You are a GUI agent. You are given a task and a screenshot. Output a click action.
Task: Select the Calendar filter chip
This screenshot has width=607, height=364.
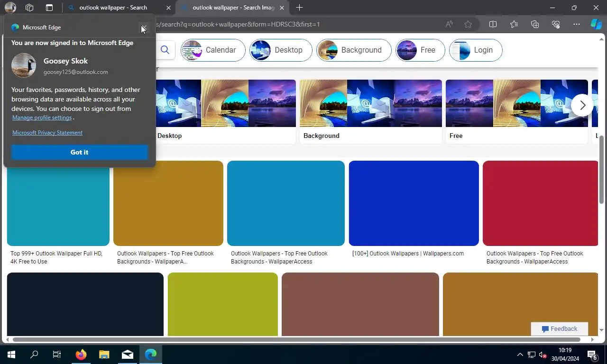(x=213, y=50)
